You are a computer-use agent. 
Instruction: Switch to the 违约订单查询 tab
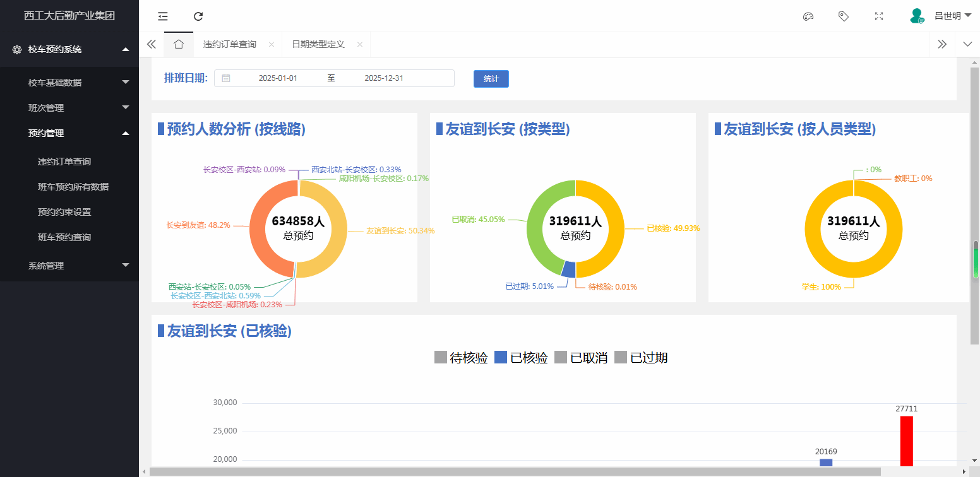click(x=230, y=44)
